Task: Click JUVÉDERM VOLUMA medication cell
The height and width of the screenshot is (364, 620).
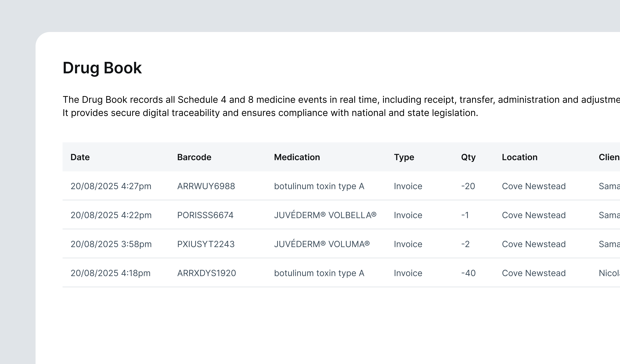Action: pos(322,244)
